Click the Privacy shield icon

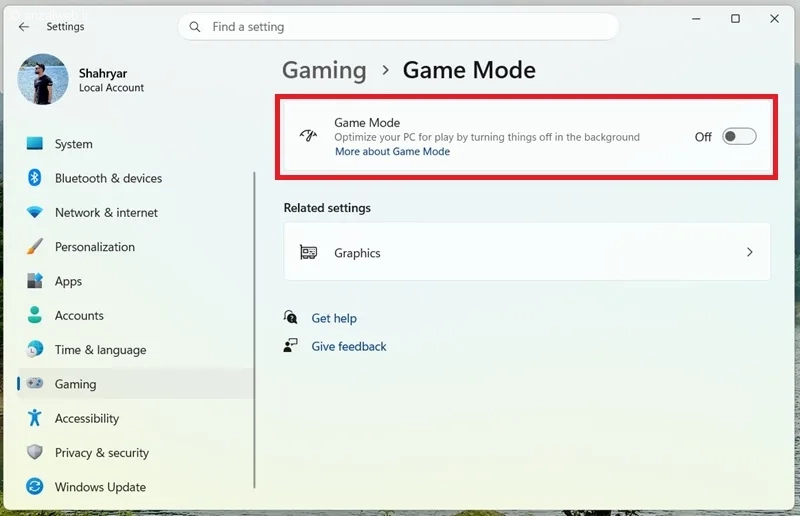pos(35,452)
